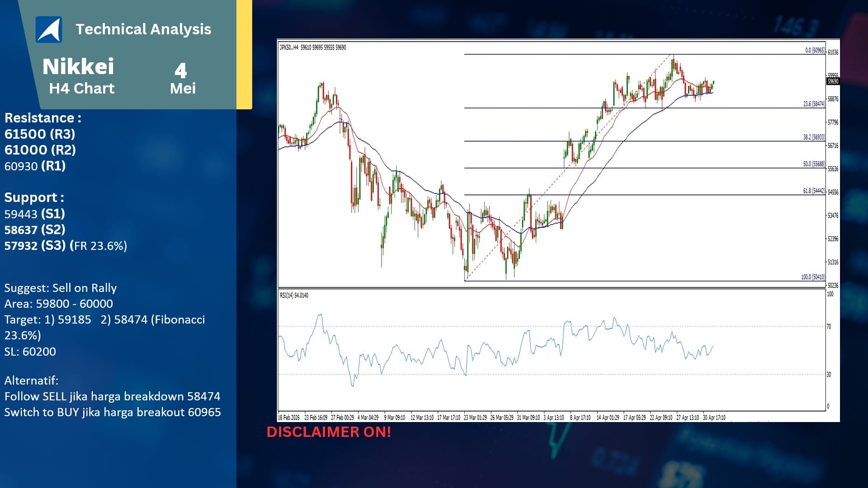This screenshot has width=868, height=488.
Task: Click the Suggest: Sell on Rally line
Action: tap(61, 288)
